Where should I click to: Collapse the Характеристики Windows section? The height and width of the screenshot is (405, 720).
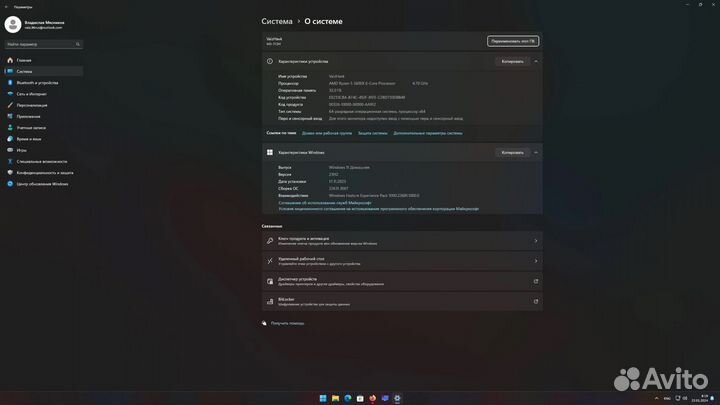click(x=537, y=152)
